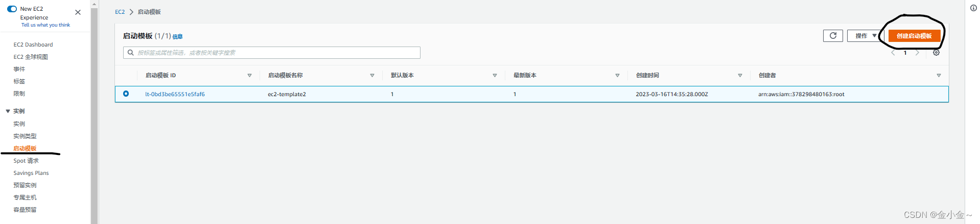Click the 创建启动模板 button
Screen dimensions: 980x224
point(914,36)
